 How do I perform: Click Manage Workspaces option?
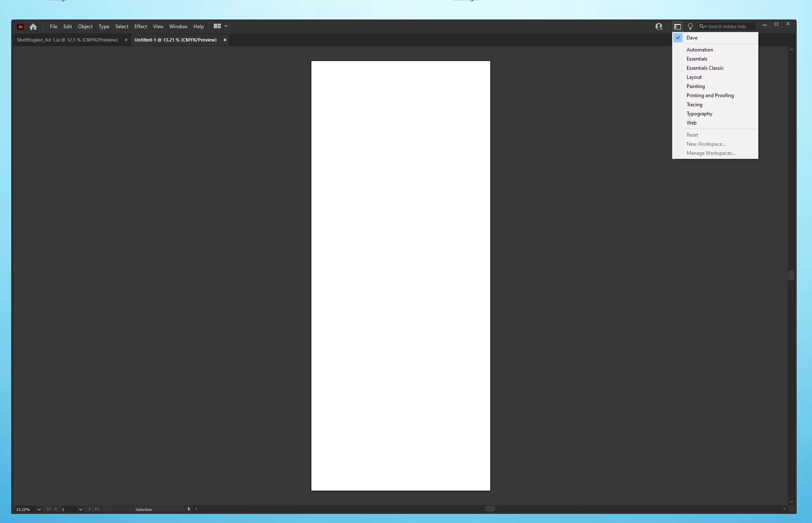711,153
